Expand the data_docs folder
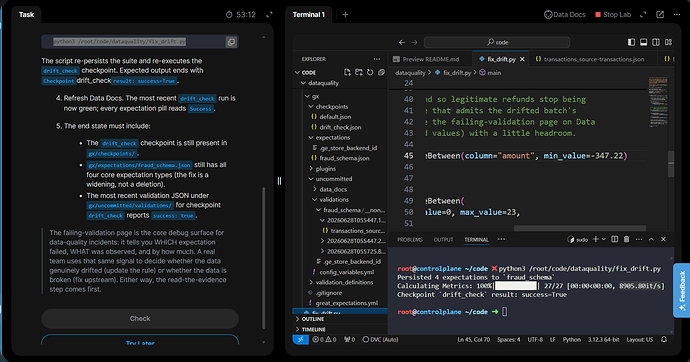 click(x=330, y=189)
